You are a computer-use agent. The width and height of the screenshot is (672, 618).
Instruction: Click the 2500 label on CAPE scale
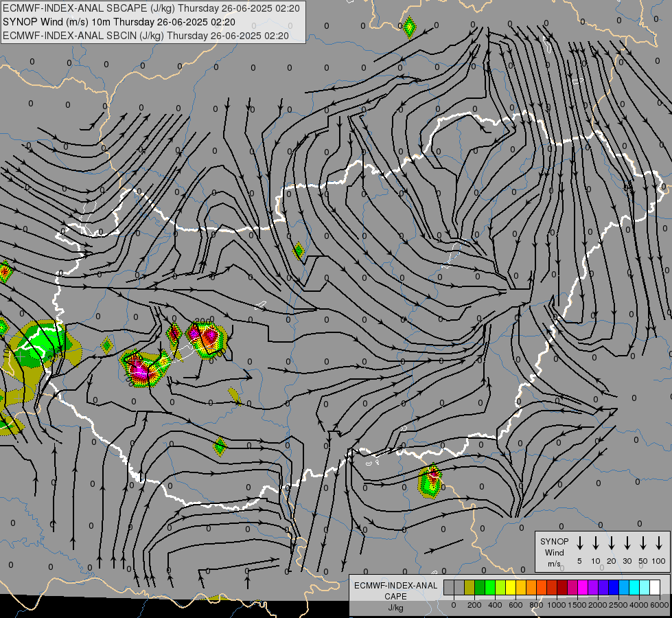coord(618,605)
